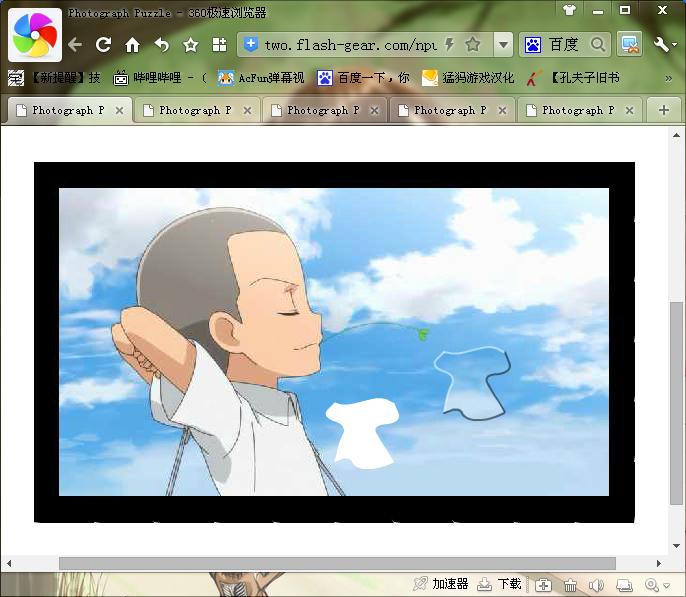
Task: Switch to the fifth Photograph P tab
Action: (x=578, y=110)
